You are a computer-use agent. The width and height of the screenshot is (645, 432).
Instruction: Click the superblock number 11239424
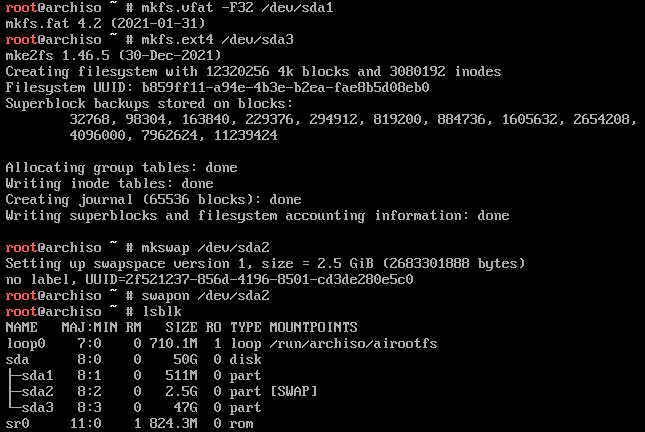click(246, 135)
